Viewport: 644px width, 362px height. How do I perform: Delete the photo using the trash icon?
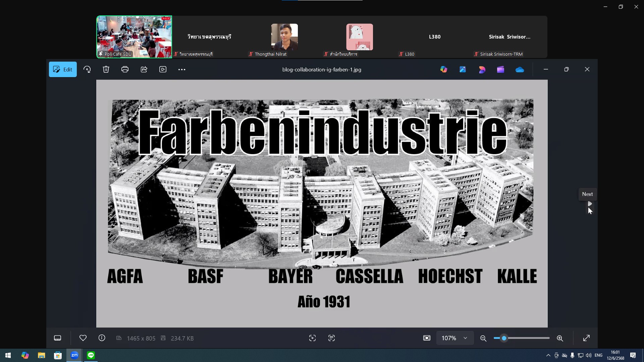coord(106,69)
